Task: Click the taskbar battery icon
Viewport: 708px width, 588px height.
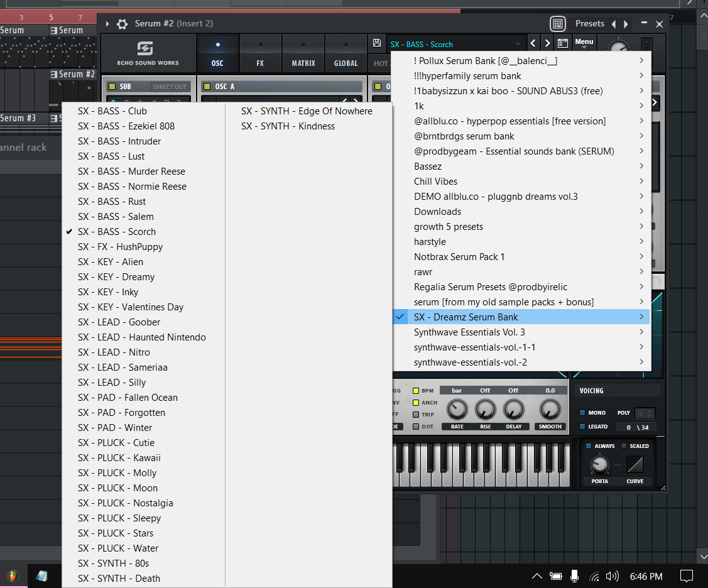Action: pos(555,576)
